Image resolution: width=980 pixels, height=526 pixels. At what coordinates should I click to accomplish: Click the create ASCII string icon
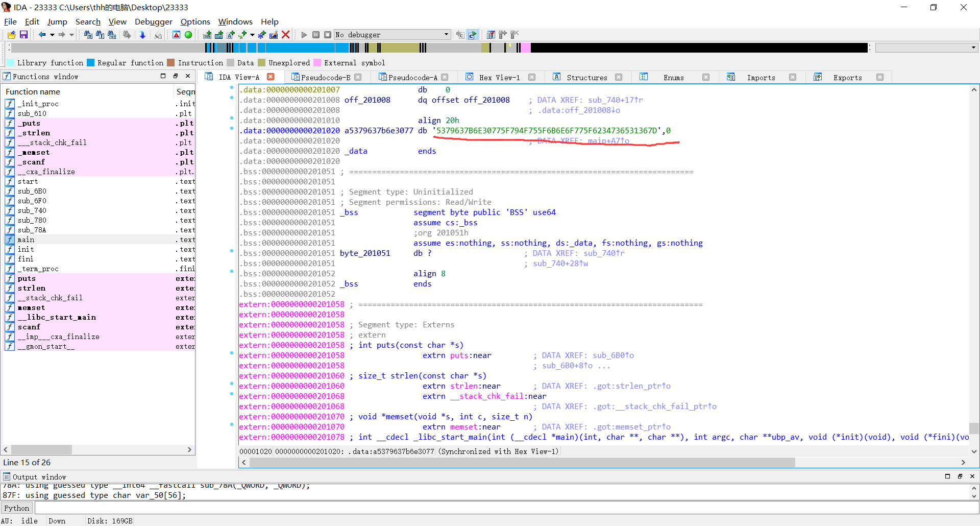pyautogui.click(x=231, y=35)
